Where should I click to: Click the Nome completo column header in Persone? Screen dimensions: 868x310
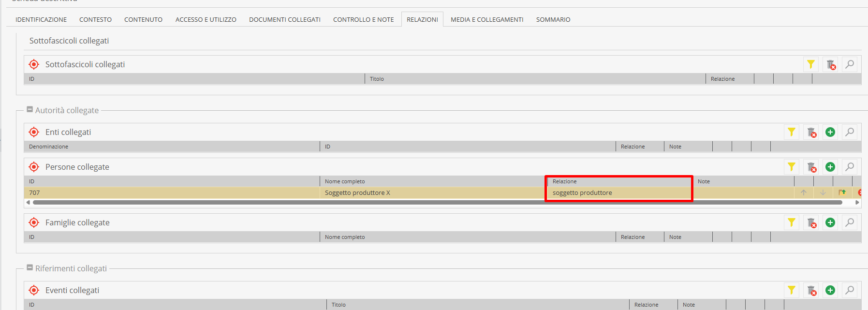coord(345,181)
